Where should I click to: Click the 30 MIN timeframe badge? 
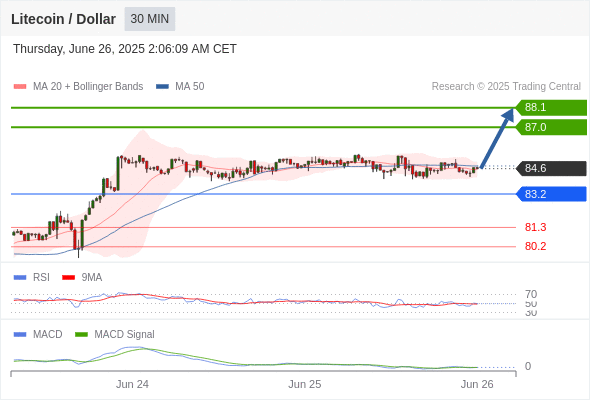(150, 19)
